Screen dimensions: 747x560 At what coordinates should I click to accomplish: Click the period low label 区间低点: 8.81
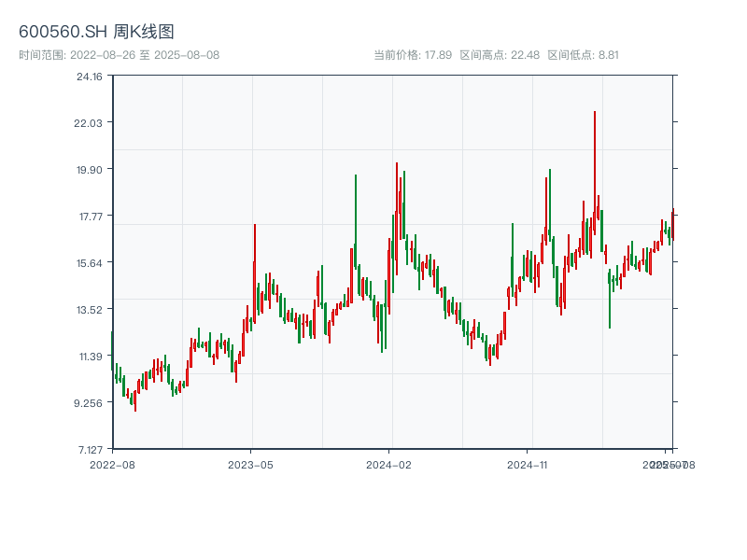point(583,55)
